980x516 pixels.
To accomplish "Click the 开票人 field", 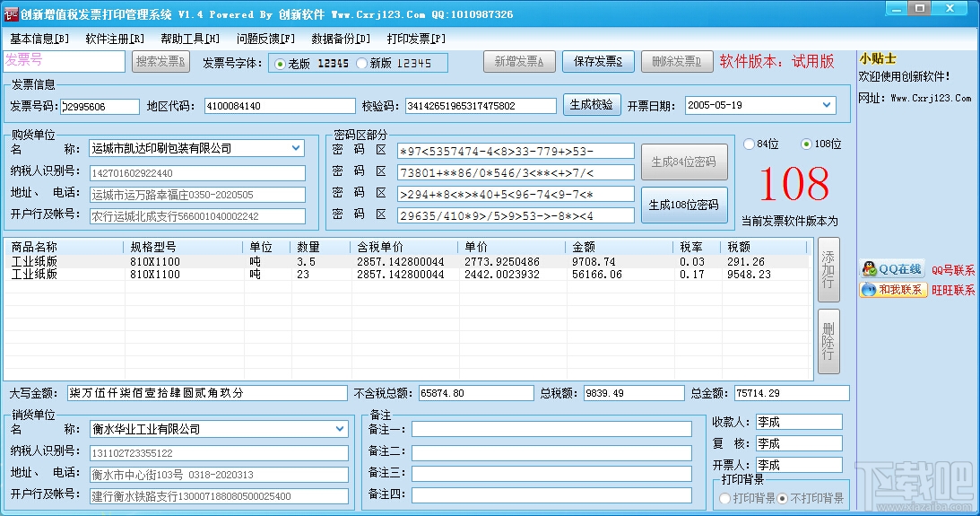I will pos(799,465).
